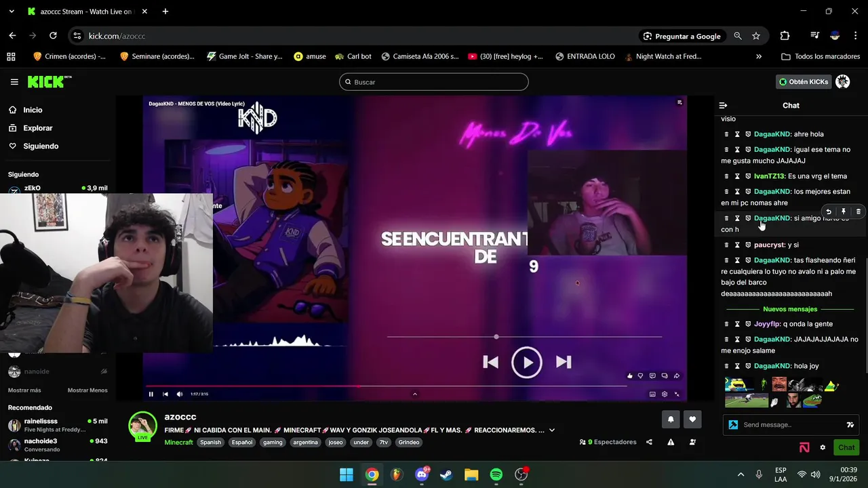Click the embedded video next-track button
Viewport: 868px width, 488px height.
[564, 362]
